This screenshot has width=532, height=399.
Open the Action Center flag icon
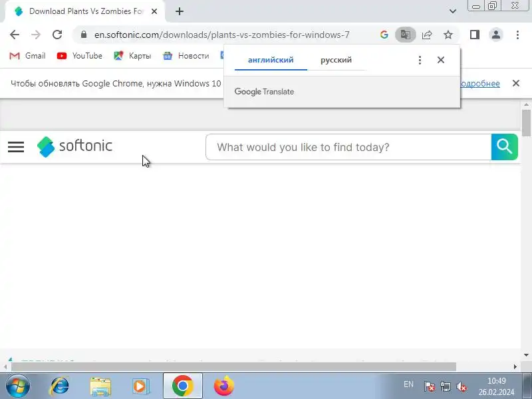click(x=430, y=386)
